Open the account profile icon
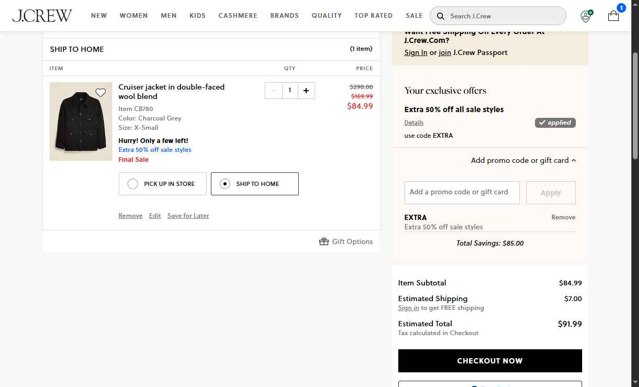Viewport: 639px width, 387px height. coord(586,16)
